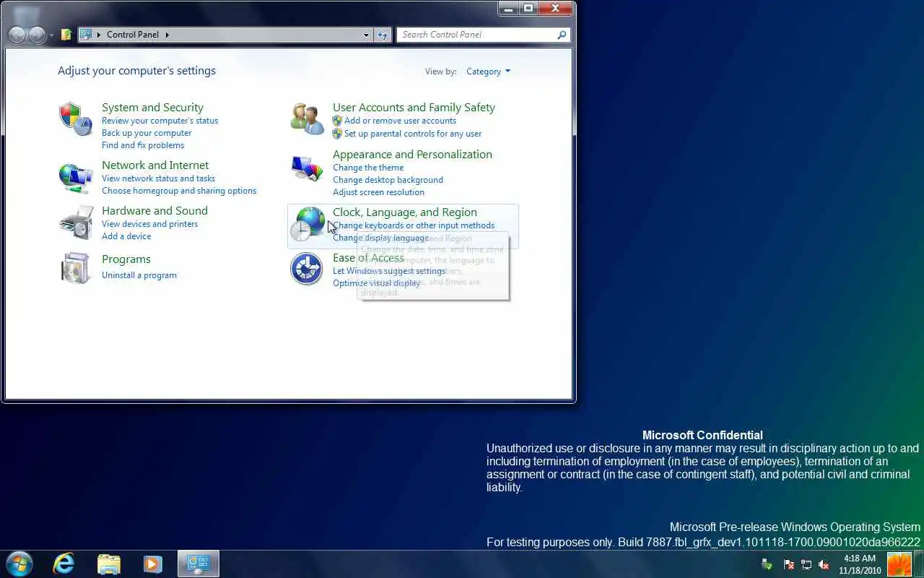Open the Start menu orb

click(19, 564)
